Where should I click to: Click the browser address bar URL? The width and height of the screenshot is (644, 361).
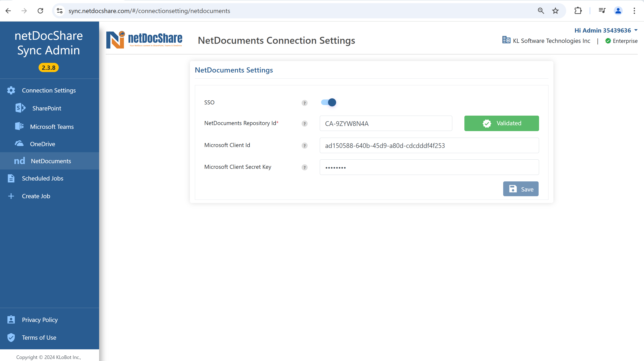[149, 11]
